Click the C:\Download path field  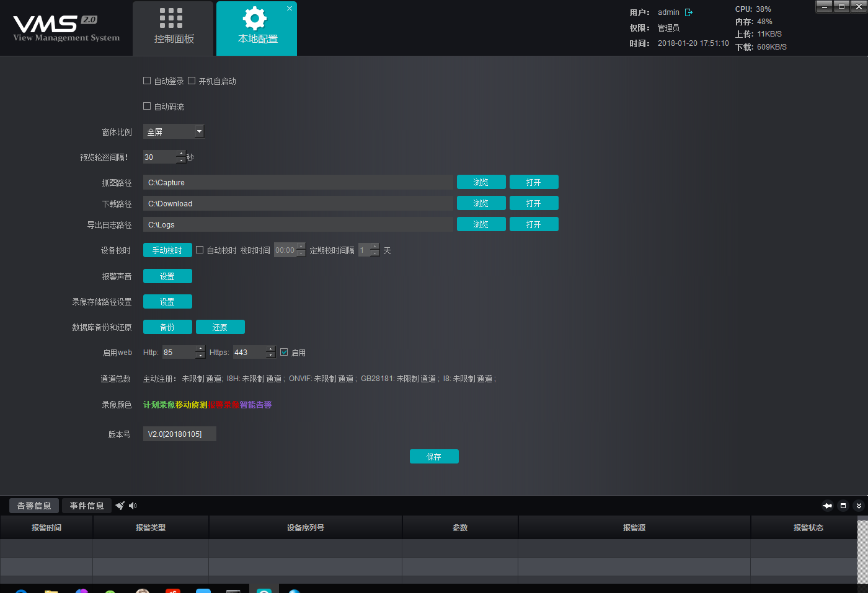(x=298, y=203)
